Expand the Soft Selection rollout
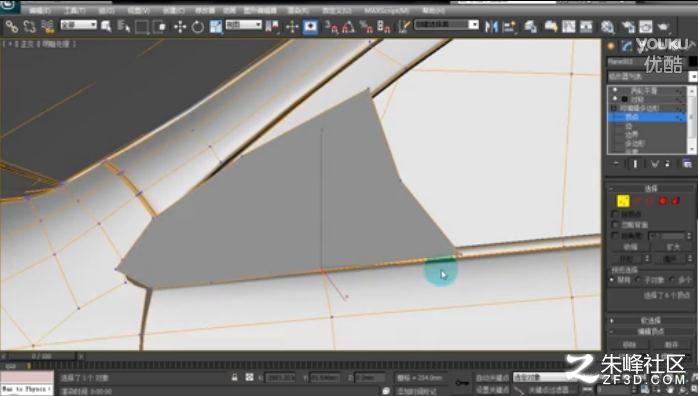The image size is (698, 396). (x=650, y=320)
